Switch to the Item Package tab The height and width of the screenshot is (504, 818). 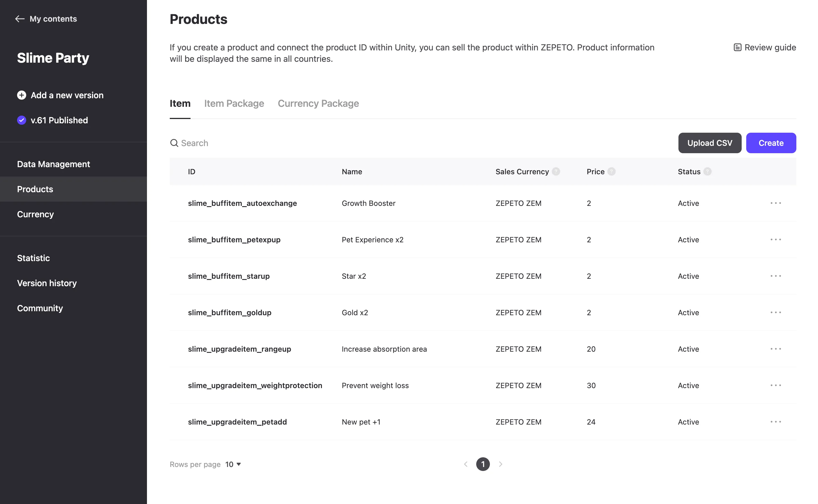234,103
